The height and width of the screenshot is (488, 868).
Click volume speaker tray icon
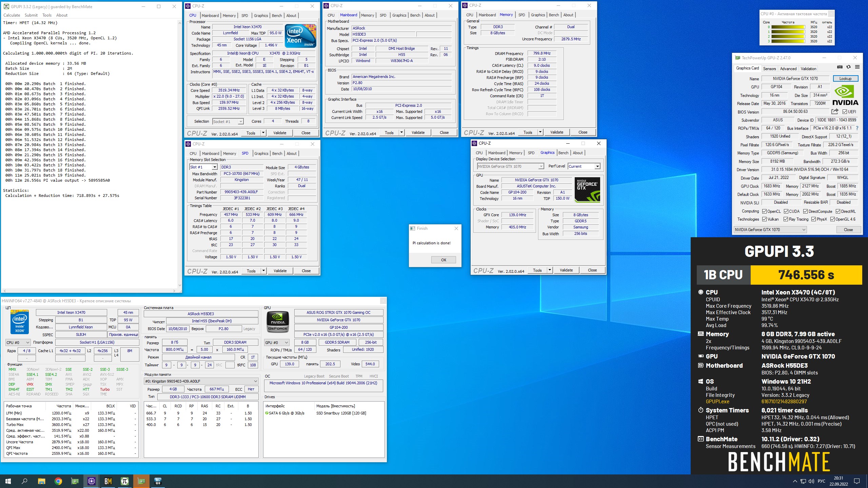(x=811, y=481)
